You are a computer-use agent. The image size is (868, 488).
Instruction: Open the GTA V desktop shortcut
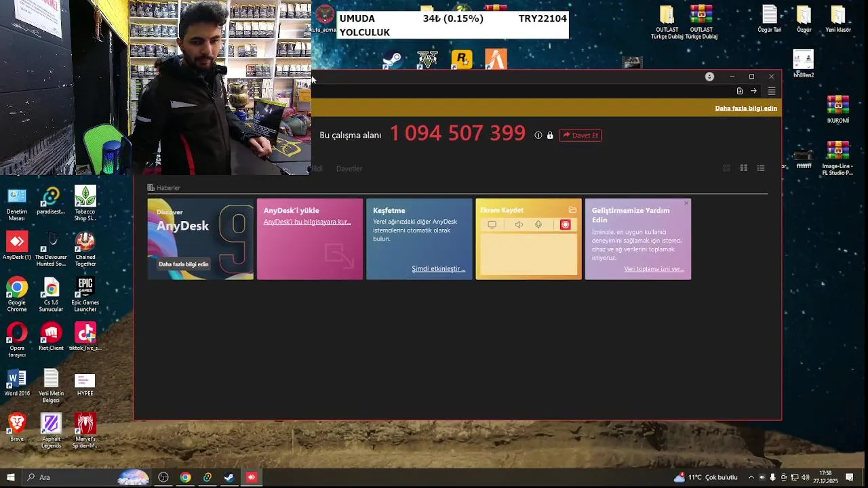point(427,60)
